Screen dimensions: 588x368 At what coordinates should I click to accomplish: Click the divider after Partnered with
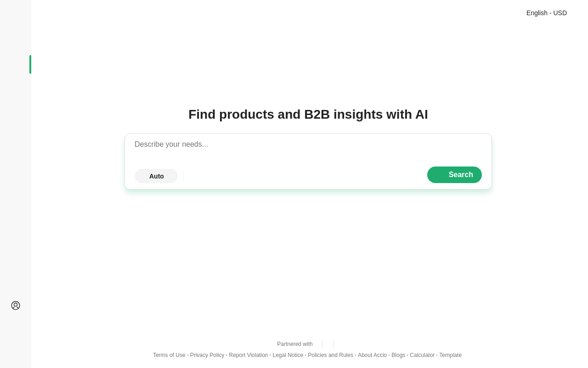322,344
